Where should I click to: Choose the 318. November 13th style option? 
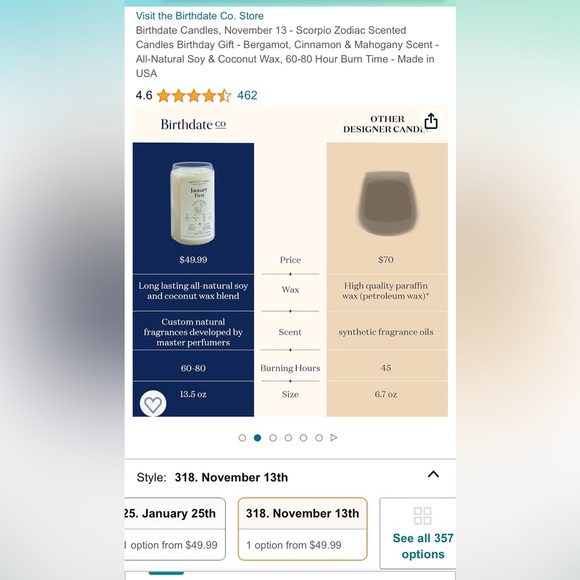click(303, 529)
